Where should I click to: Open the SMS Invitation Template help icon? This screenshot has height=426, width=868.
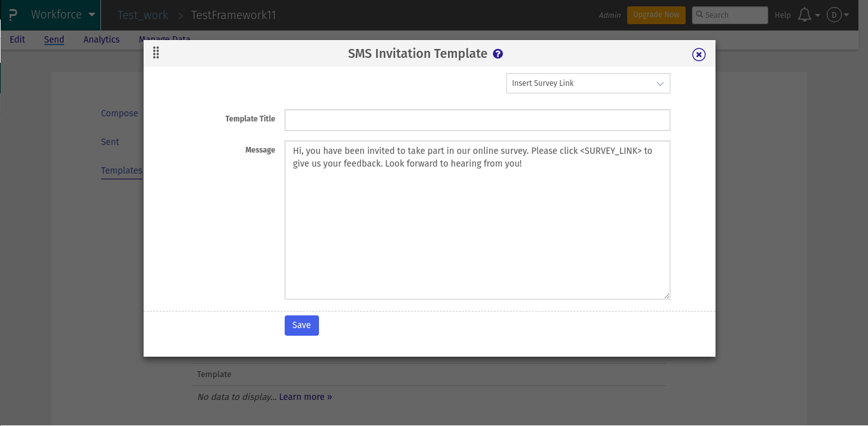tap(498, 53)
